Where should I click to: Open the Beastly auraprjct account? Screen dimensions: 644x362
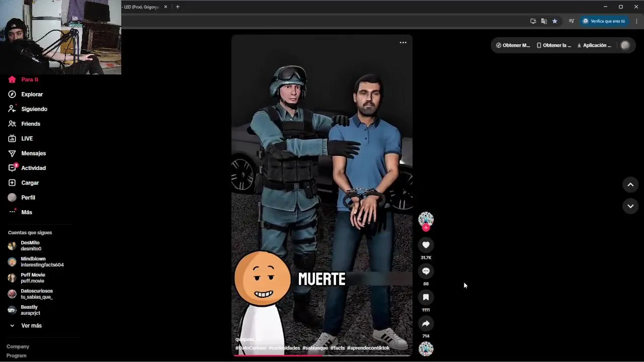coord(24,310)
